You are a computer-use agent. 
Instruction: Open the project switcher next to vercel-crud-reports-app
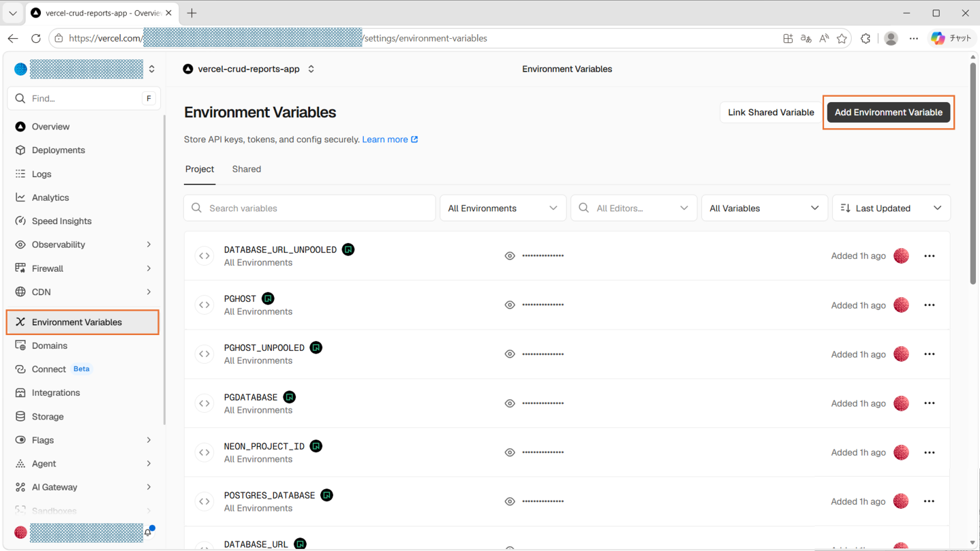point(311,69)
